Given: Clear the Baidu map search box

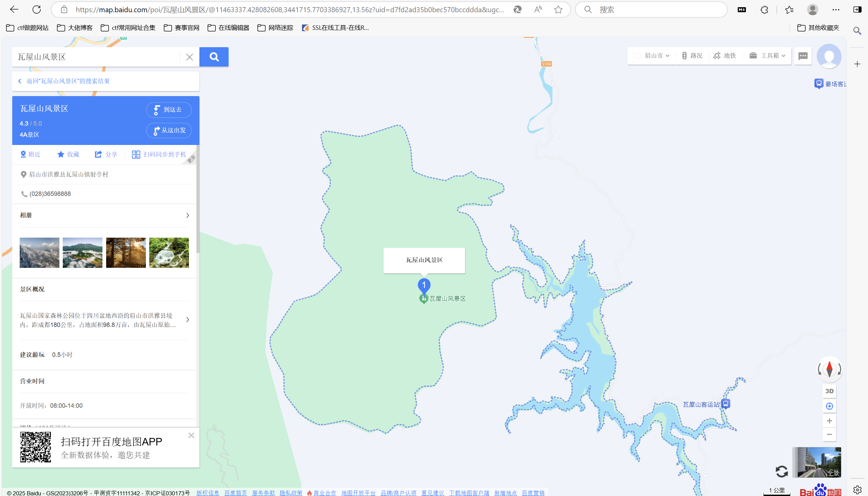Looking at the screenshot, I should [x=190, y=57].
